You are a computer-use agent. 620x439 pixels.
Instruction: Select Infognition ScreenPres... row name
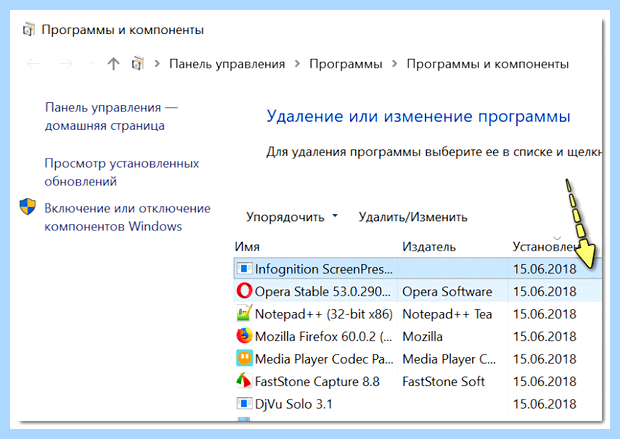pos(324,269)
